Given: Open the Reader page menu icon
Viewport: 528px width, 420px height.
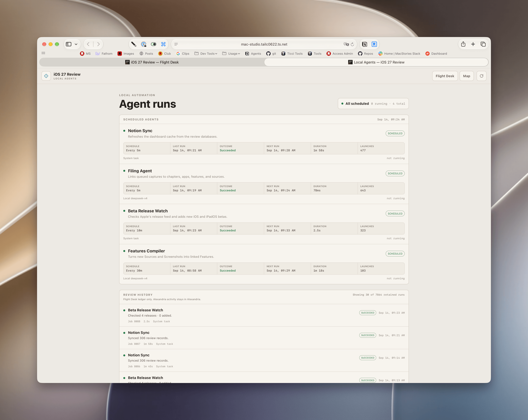Looking at the screenshot, I should point(176,44).
